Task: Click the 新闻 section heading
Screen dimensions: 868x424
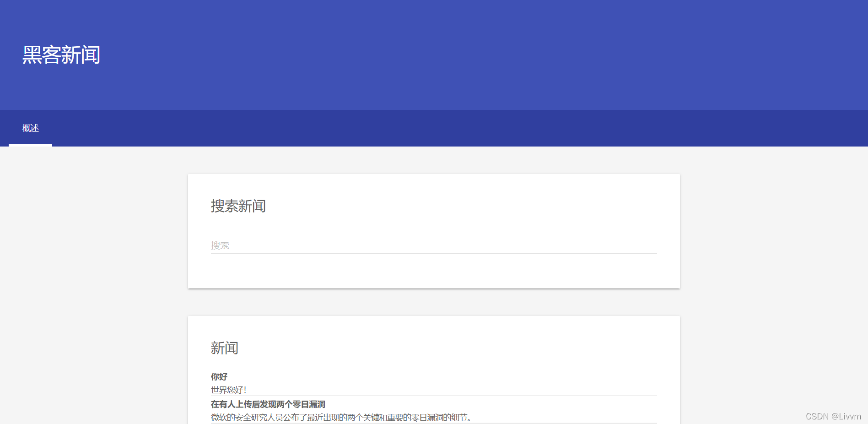Action: [224, 348]
